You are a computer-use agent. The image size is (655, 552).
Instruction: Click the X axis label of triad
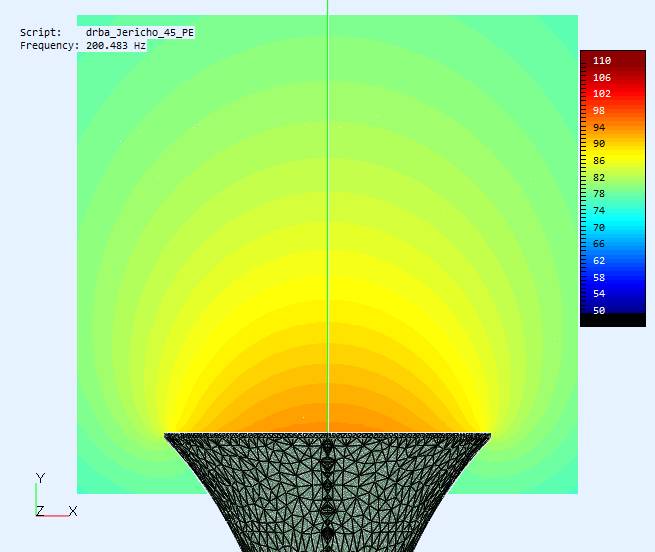[x=73, y=511]
